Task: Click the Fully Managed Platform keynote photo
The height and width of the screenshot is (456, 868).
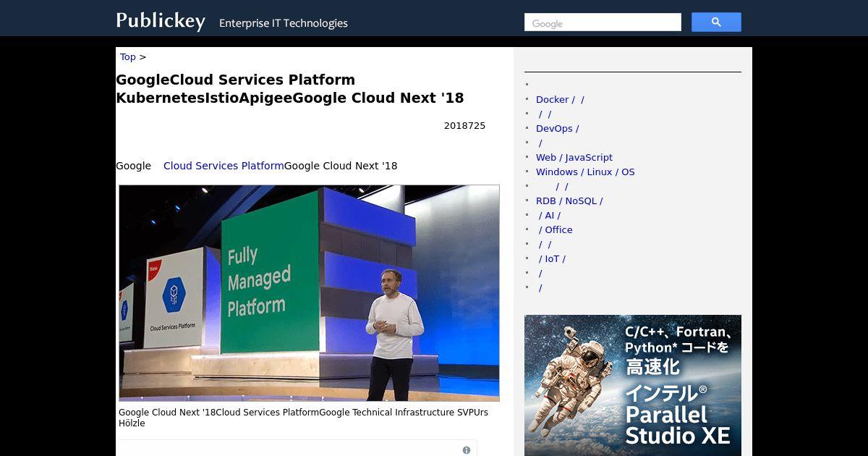Action: coord(309,293)
